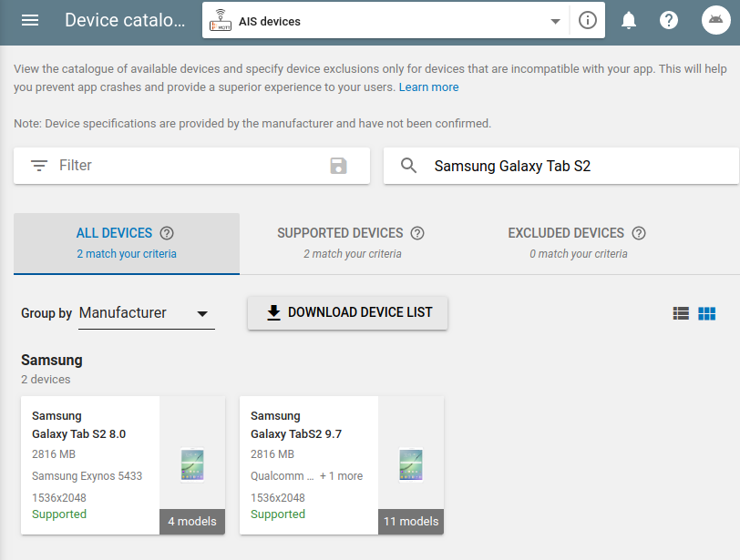Switch to the Supported Devices tab

pyautogui.click(x=352, y=243)
